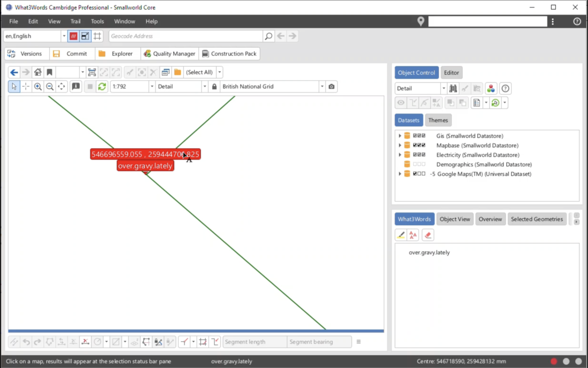This screenshot has height=368, width=588.
Task: Switch to the Object View tab
Action: pyautogui.click(x=455, y=219)
